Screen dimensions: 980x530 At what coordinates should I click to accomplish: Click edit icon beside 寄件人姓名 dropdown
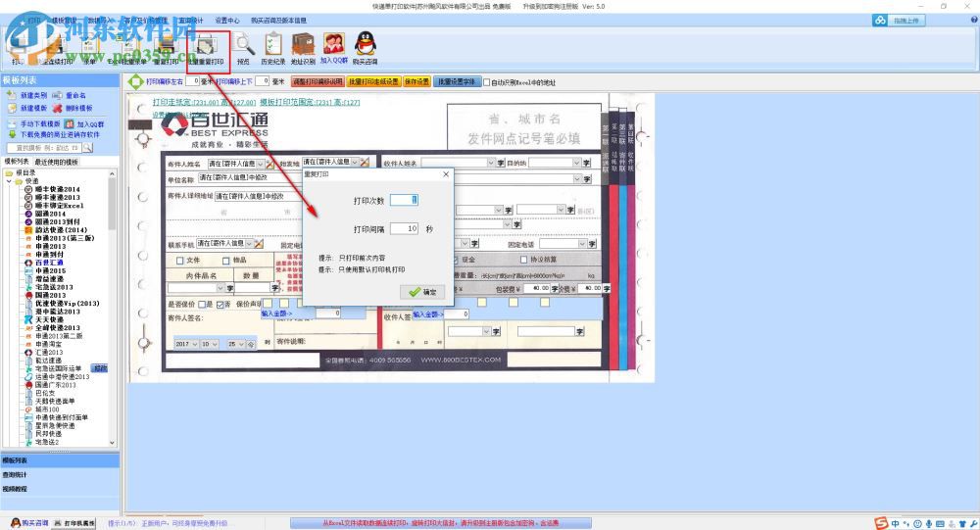click(270, 164)
